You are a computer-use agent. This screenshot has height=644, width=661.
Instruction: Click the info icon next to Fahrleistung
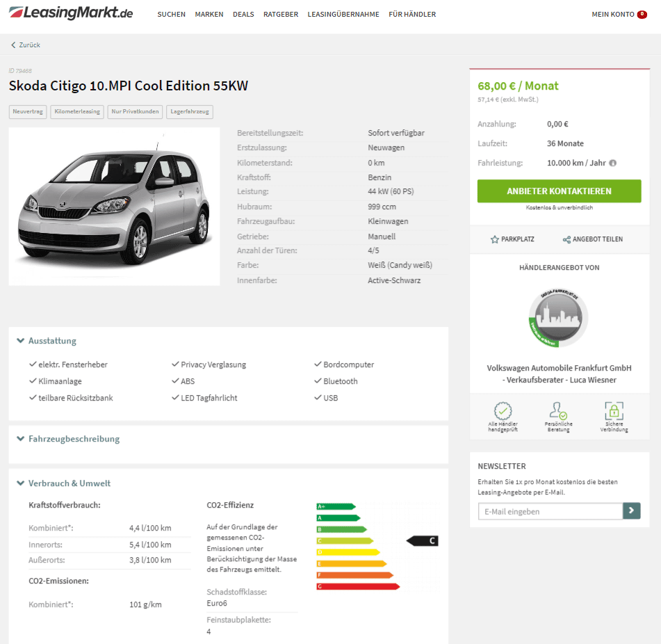click(613, 163)
